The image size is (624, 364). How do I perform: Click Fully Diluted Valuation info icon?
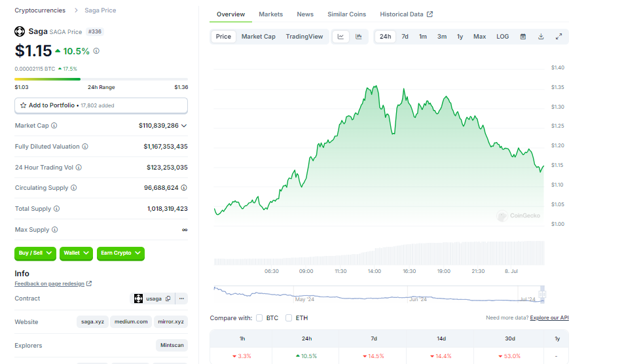tap(85, 147)
